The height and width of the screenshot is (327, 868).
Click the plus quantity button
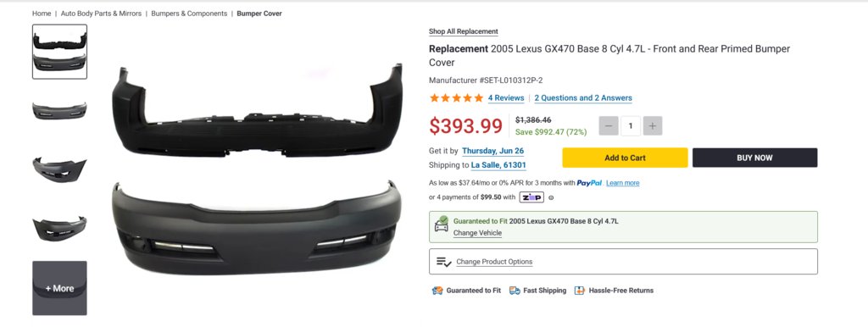(x=653, y=126)
